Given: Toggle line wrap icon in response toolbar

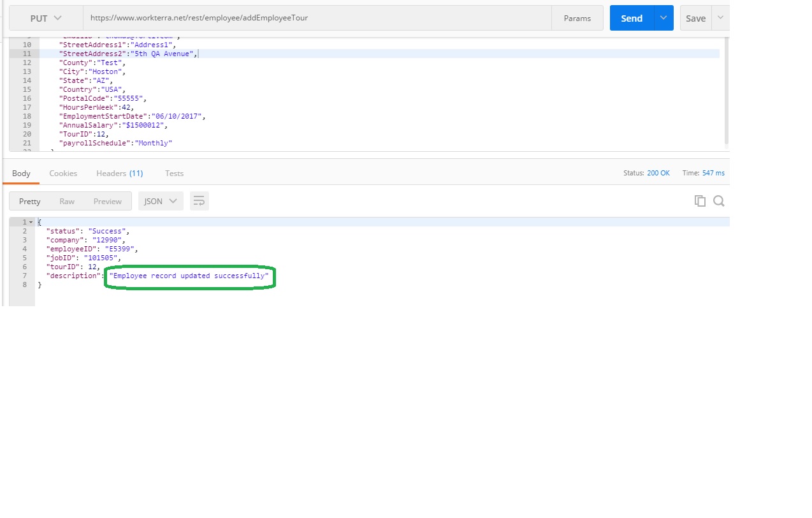Looking at the screenshot, I should [199, 201].
